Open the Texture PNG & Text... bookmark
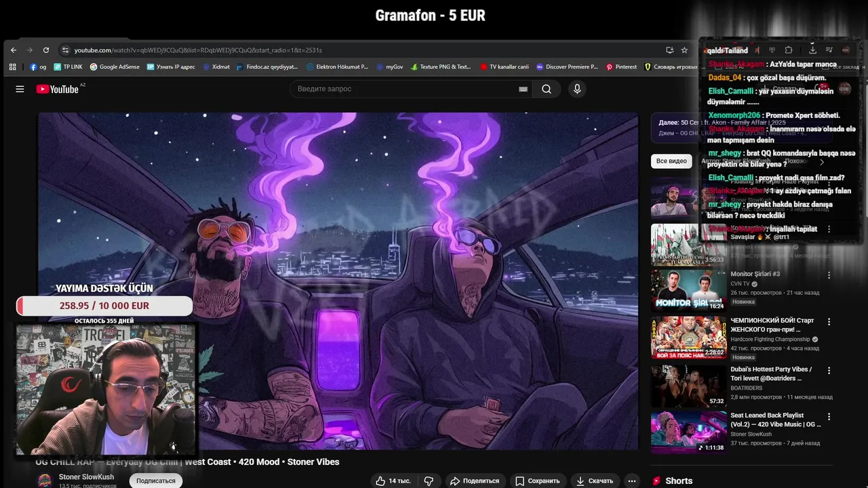Viewport: 868px width, 488px height. click(x=440, y=67)
